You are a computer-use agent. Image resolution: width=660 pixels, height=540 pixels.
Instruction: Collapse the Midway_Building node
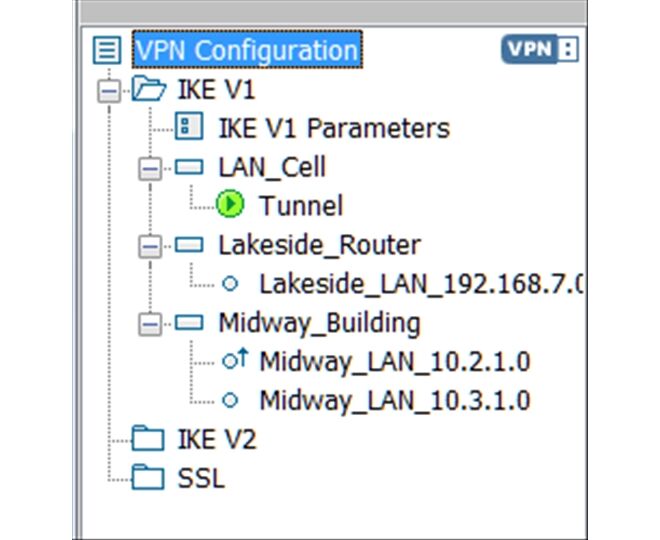pos(150,324)
